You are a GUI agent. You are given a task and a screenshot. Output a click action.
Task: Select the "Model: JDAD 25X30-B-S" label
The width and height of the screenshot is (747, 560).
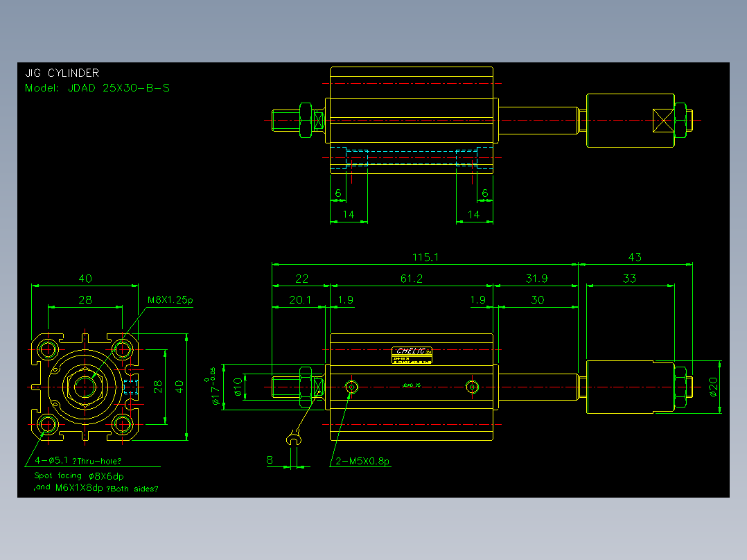pyautogui.click(x=97, y=88)
